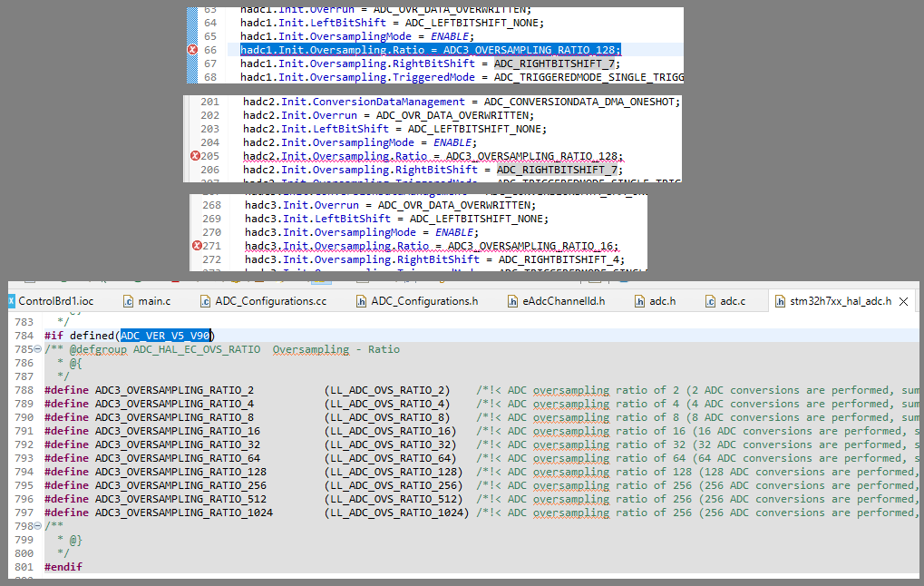Click hadc3.Init.LeftBitShift on line 269
This screenshot has width=924, height=586.
pyautogui.click(x=317, y=218)
